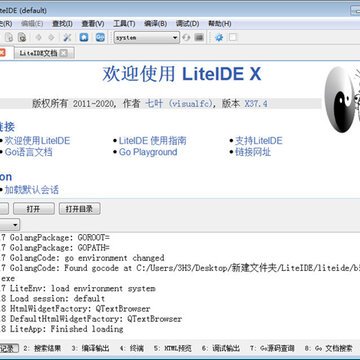Click the forward navigation arrow icon
360x360 pixels.
51,37
